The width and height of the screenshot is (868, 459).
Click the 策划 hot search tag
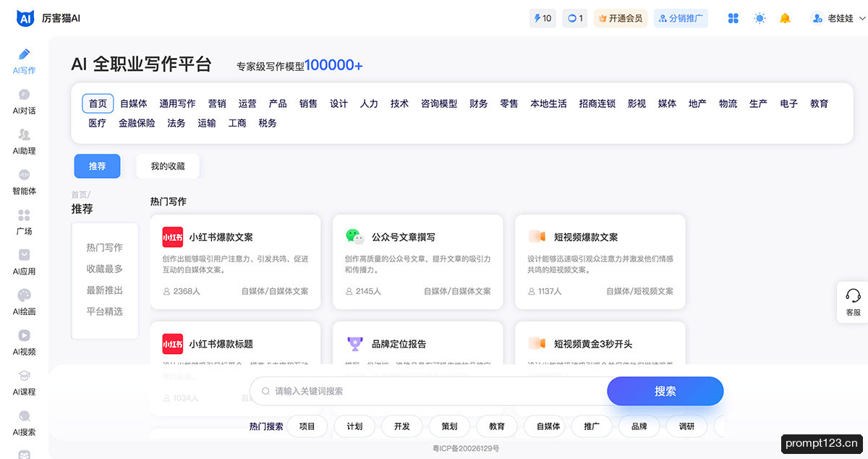pos(449,426)
